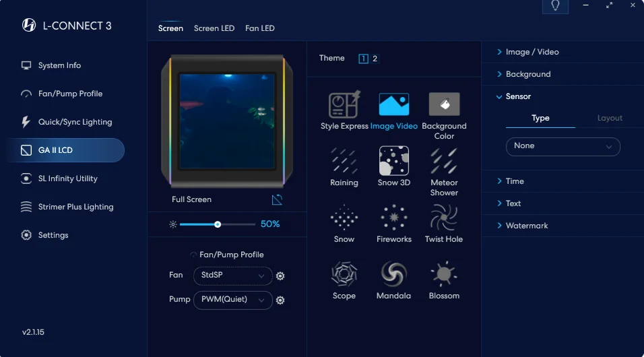Click the Full Screen label

(191, 199)
